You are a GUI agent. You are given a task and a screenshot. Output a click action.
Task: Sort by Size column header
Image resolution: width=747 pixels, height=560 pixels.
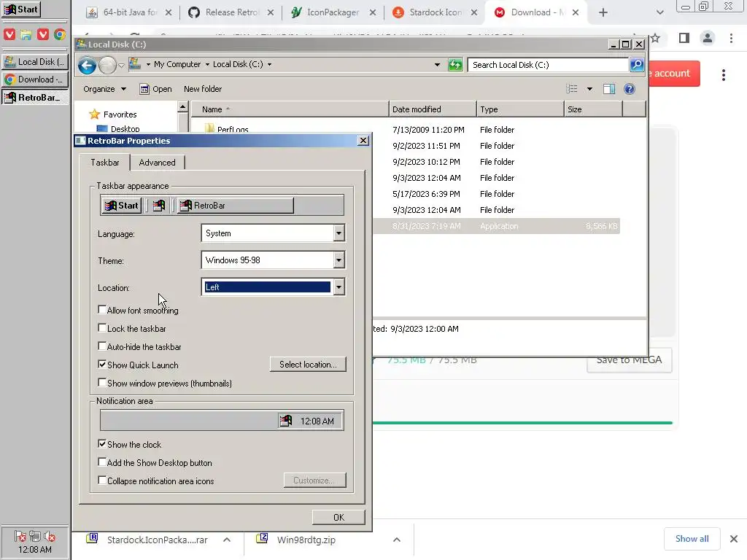[x=593, y=109]
